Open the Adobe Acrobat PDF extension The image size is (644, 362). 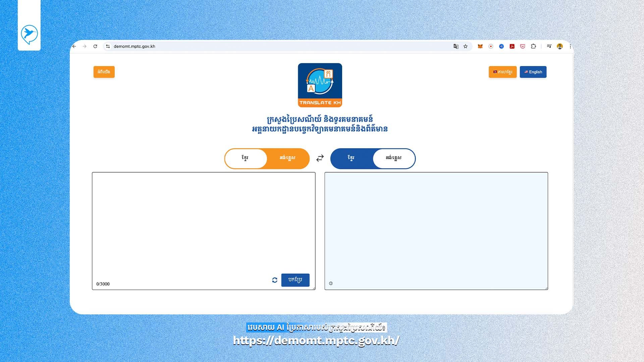click(x=512, y=46)
